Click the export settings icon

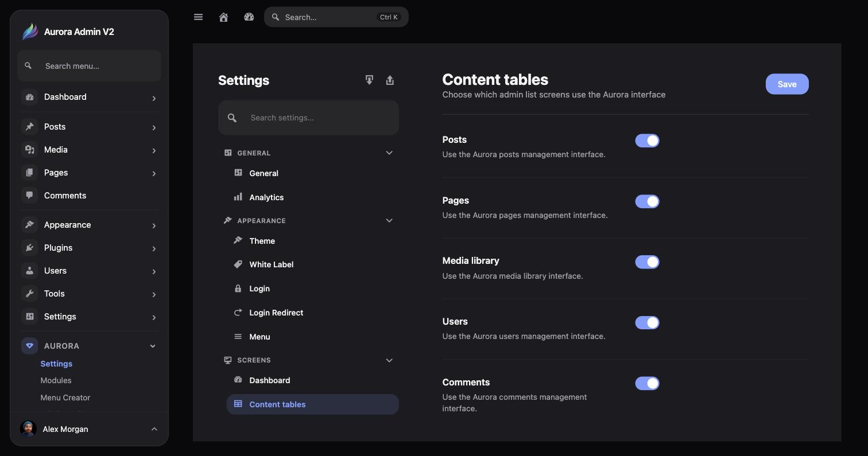[390, 80]
